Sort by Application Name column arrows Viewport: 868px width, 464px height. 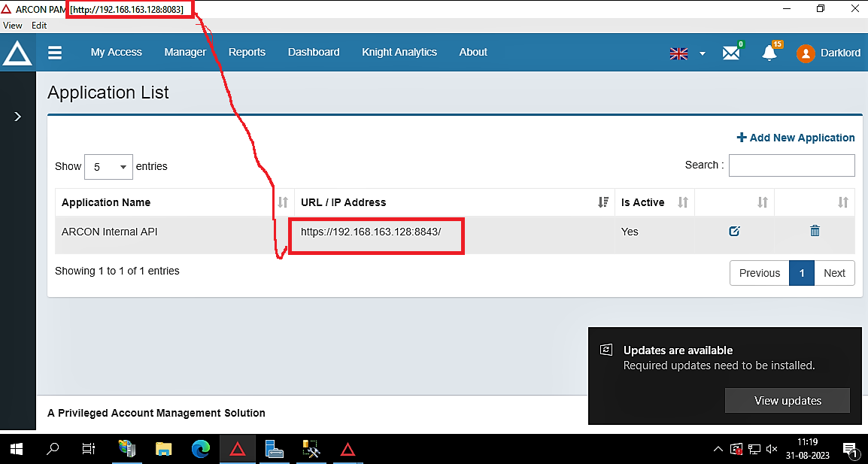[x=283, y=202]
